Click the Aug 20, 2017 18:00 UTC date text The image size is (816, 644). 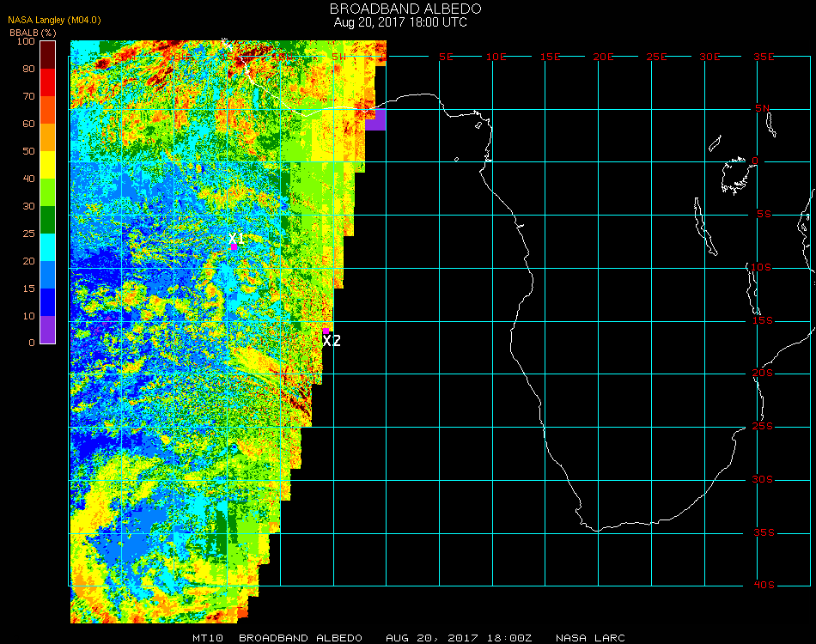400,22
